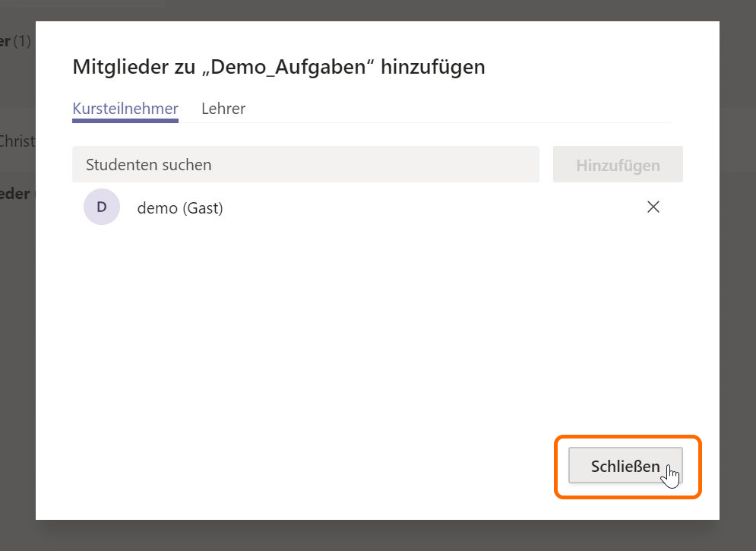Focus the Studenten suchen search field
This screenshot has width=756, height=551.
304,165
